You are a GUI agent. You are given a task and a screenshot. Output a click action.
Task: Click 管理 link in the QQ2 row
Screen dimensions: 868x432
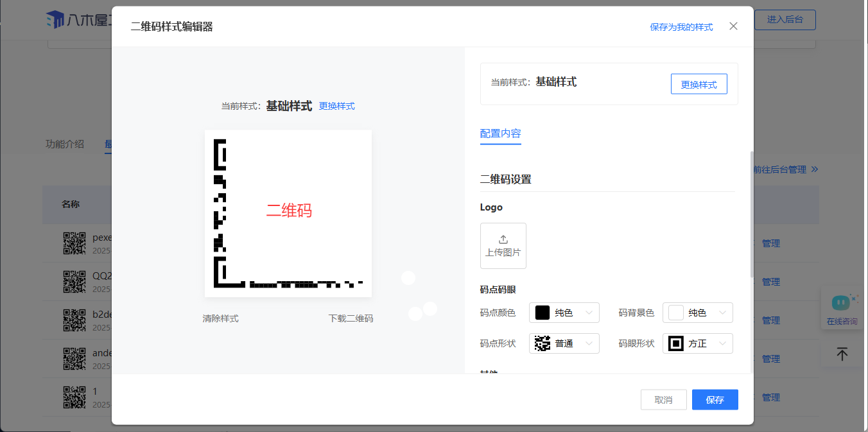coord(770,282)
